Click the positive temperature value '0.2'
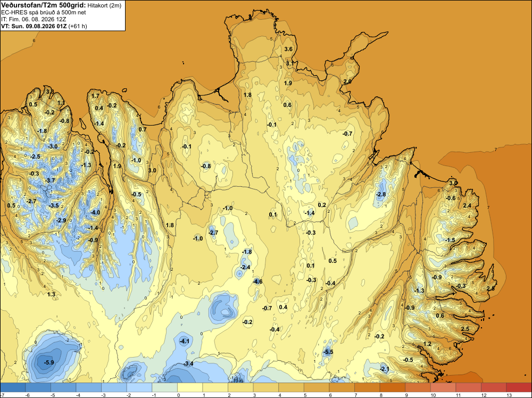The height and width of the screenshot is (398, 532). (322, 205)
